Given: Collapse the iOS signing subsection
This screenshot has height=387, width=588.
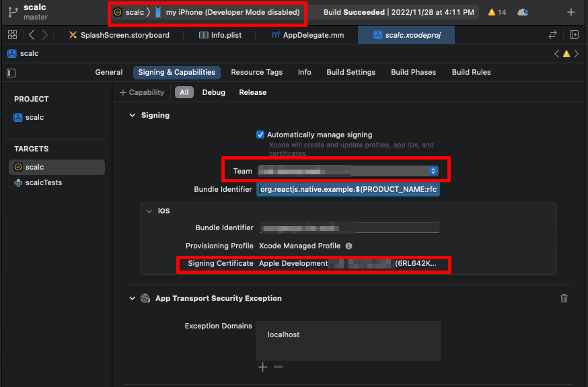Looking at the screenshot, I should [x=149, y=211].
